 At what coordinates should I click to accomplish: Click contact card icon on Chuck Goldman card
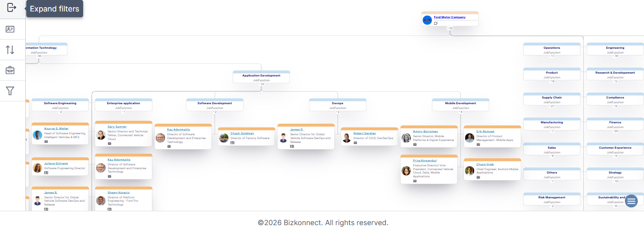click(233, 142)
